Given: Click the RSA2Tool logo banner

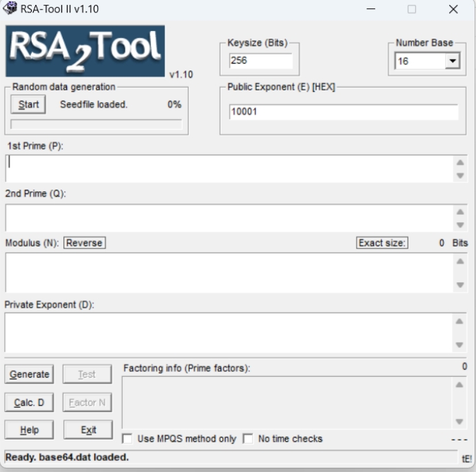Looking at the screenshot, I should (x=85, y=51).
